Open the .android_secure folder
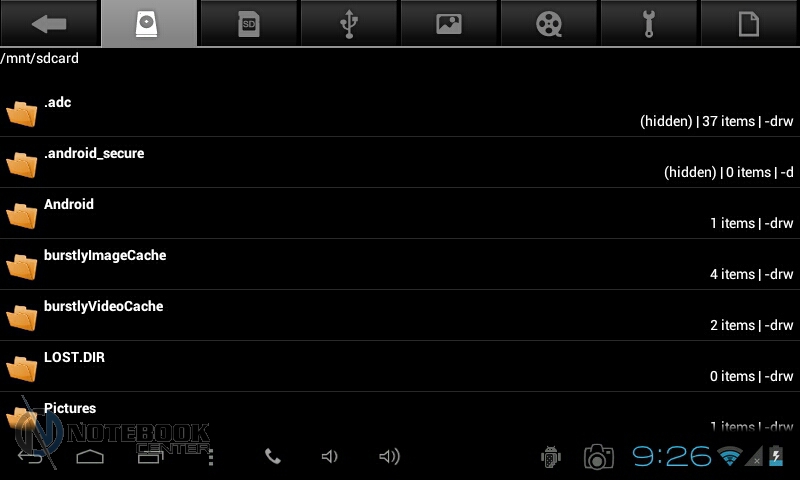 tap(400, 163)
